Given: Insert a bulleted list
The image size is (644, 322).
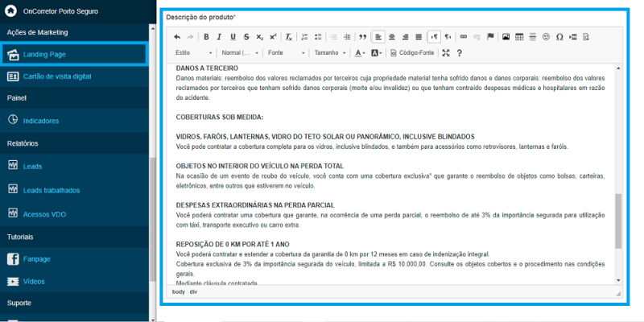Looking at the screenshot, I should pos(318,37).
